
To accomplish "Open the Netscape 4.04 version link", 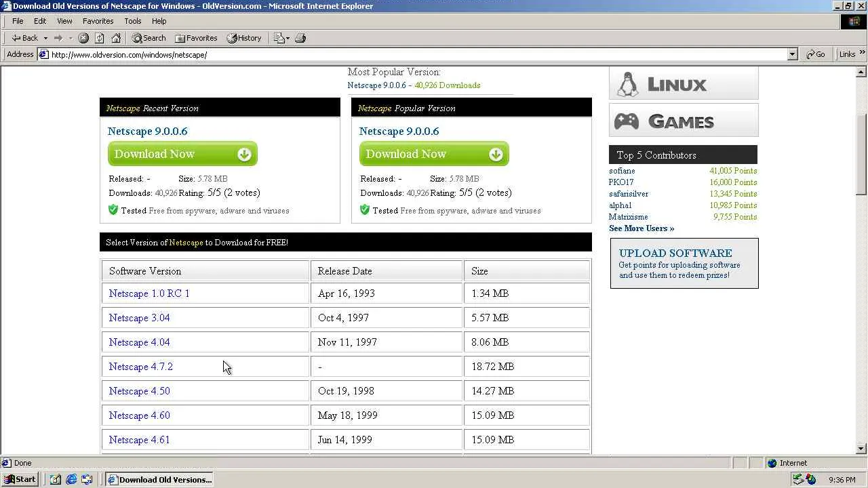I will [139, 342].
